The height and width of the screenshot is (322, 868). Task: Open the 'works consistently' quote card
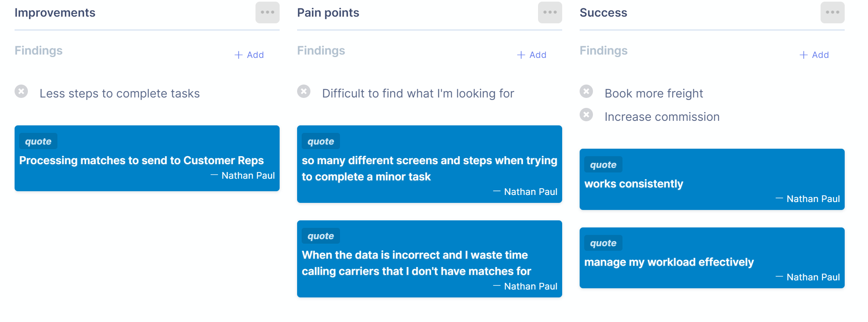click(x=712, y=179)
